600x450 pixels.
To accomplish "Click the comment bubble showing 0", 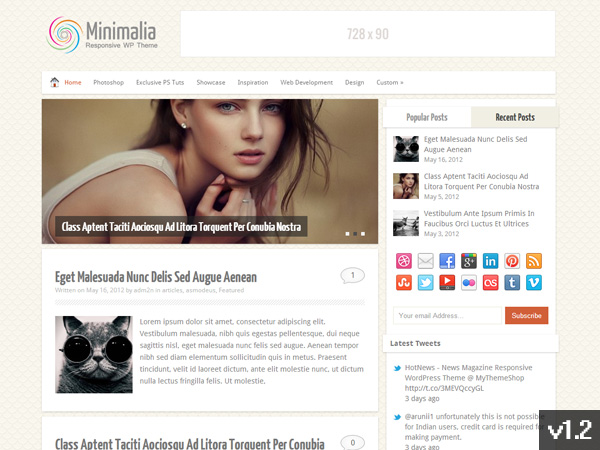I will pyautogui.click(x=352, y=443).
